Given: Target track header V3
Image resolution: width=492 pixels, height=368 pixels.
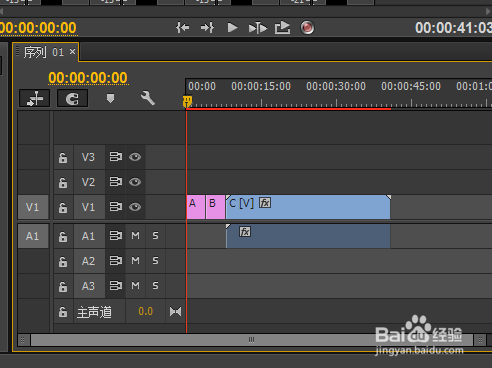Looking at the screenshot, I should coord(89,157).
